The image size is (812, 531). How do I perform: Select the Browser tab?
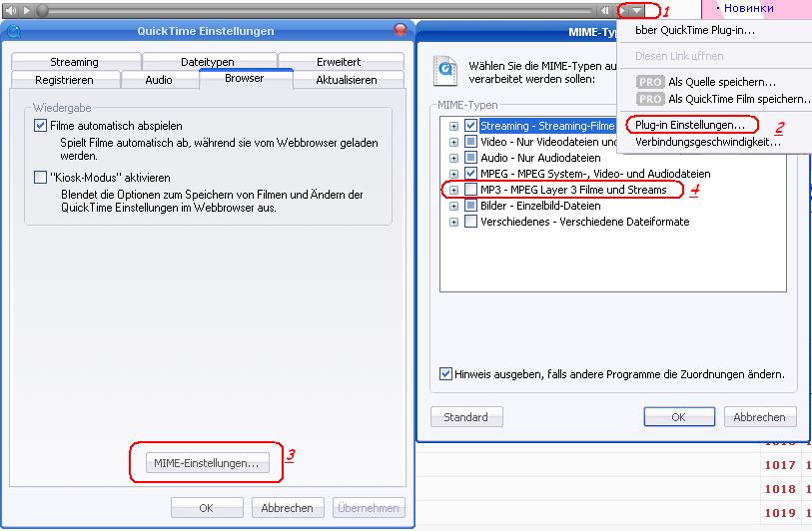(245, 78)
